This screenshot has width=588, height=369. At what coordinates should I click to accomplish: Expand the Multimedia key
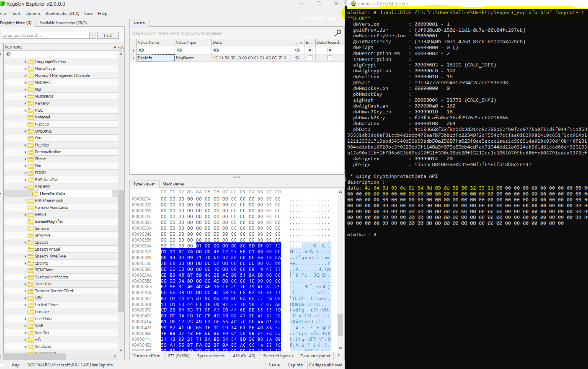pyautogui.click(x=25, y=96)
